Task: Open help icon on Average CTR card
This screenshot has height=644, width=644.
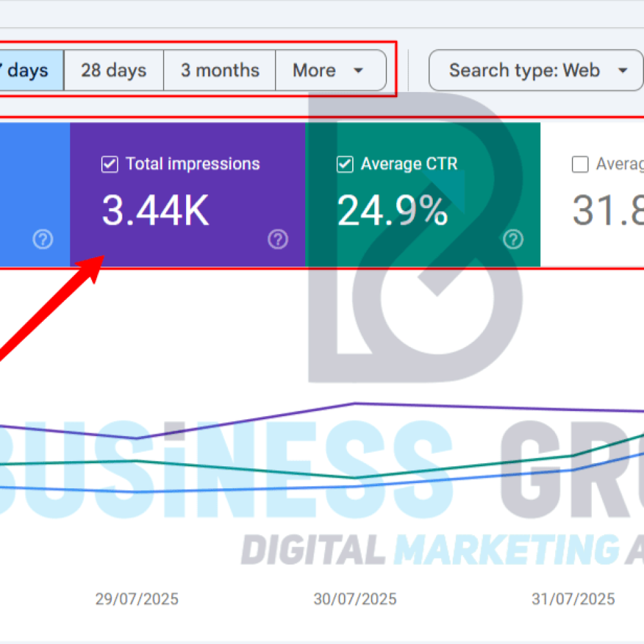Action: point(513,239)
